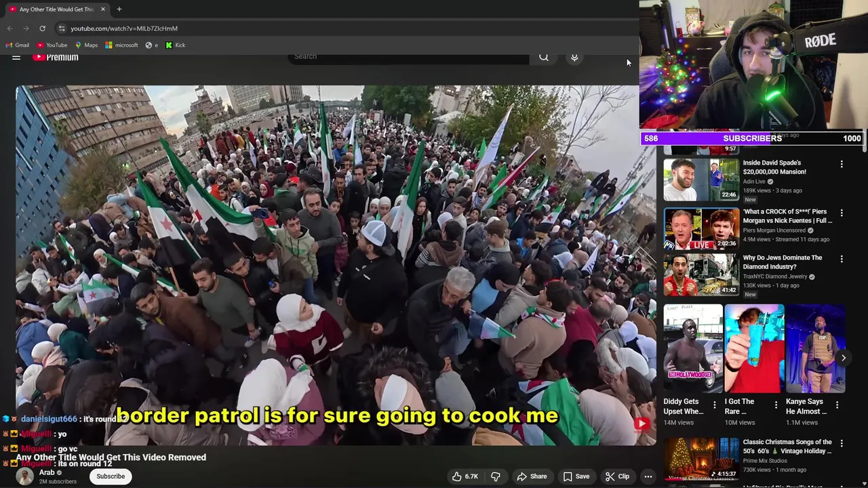868x488 pixels.
Task: Open the 'e' bookmark
Action: 152,45
